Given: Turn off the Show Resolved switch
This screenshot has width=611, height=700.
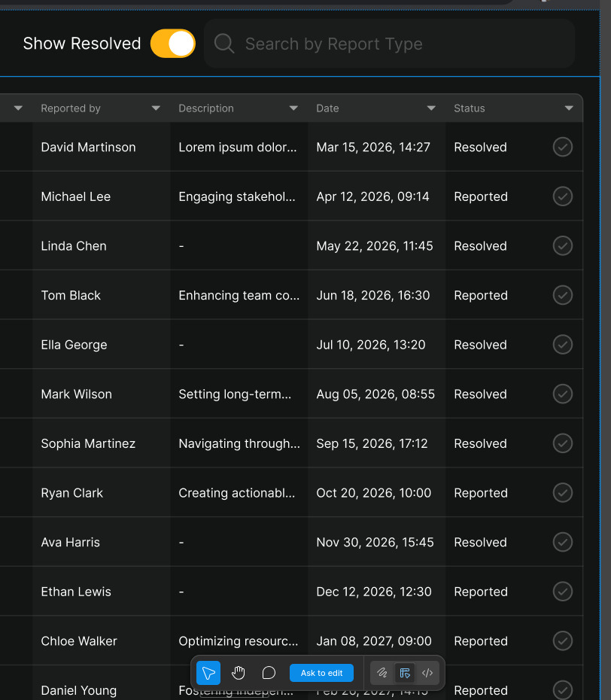Looking at the screenshot, I should (173, 44).
